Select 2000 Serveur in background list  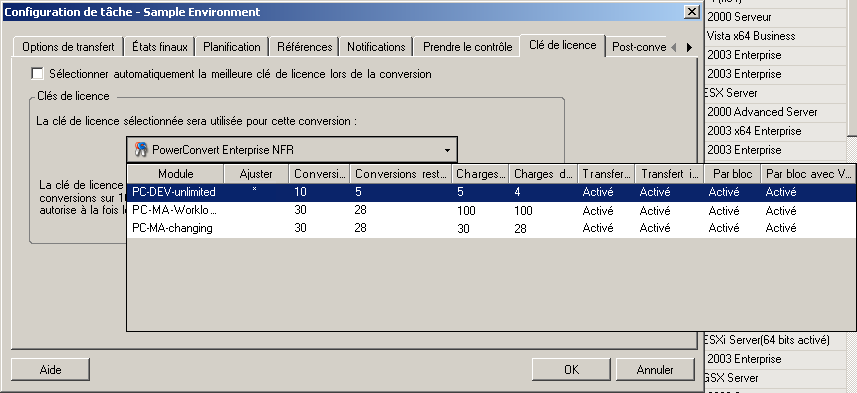739,17
